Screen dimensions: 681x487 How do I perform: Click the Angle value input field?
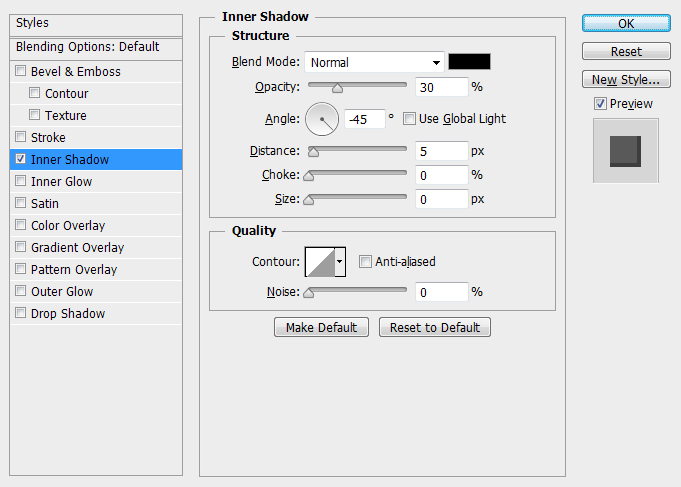coord(364,119)
